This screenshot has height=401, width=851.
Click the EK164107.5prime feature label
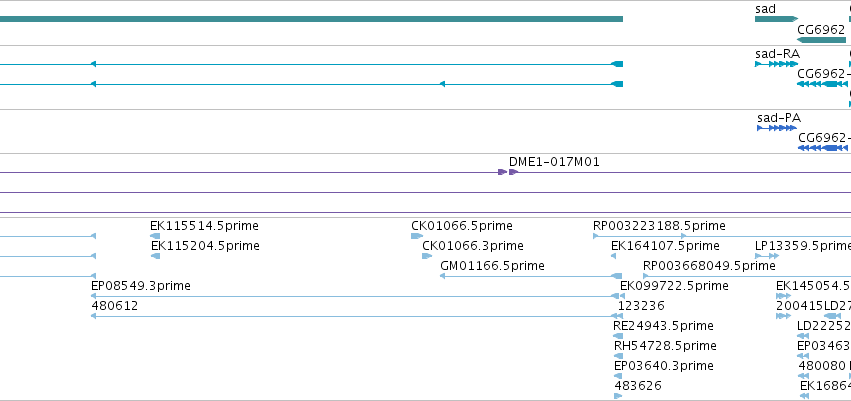(x=665, y=246)
